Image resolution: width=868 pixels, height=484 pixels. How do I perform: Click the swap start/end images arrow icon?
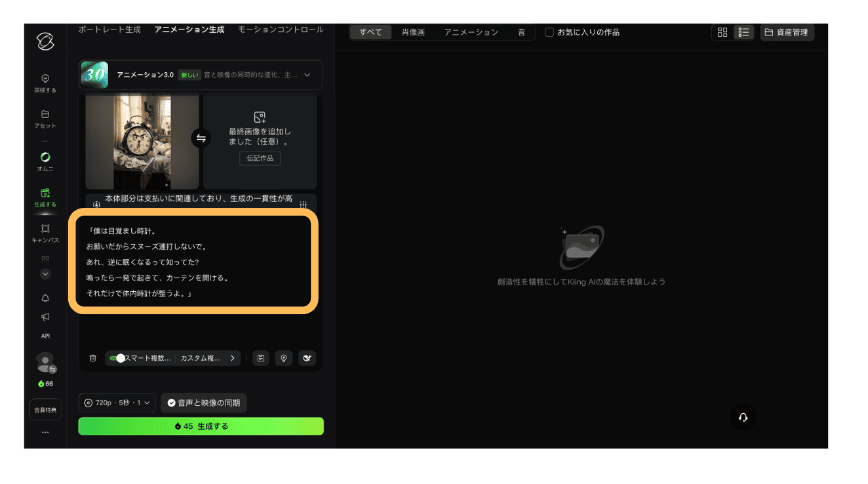click(201, 138)
